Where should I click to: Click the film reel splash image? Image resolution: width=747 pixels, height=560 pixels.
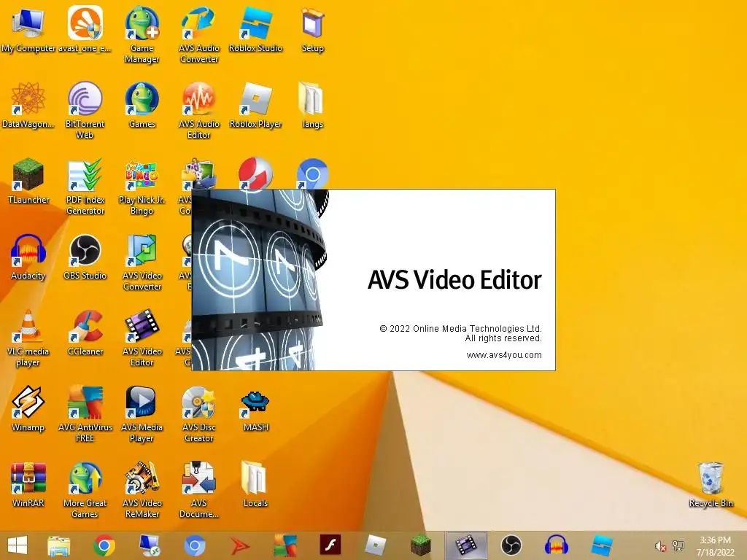[260, 280]
